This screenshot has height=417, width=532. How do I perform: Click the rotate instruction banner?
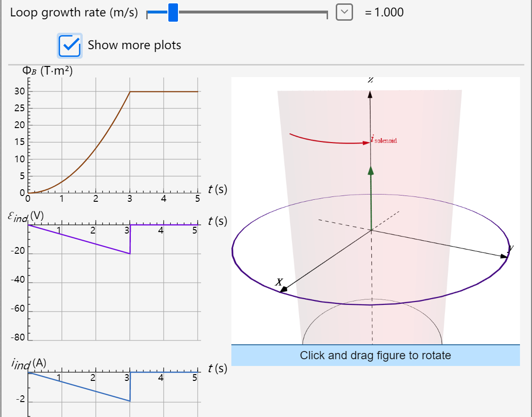pyautogui.click(x=377, y=355)
